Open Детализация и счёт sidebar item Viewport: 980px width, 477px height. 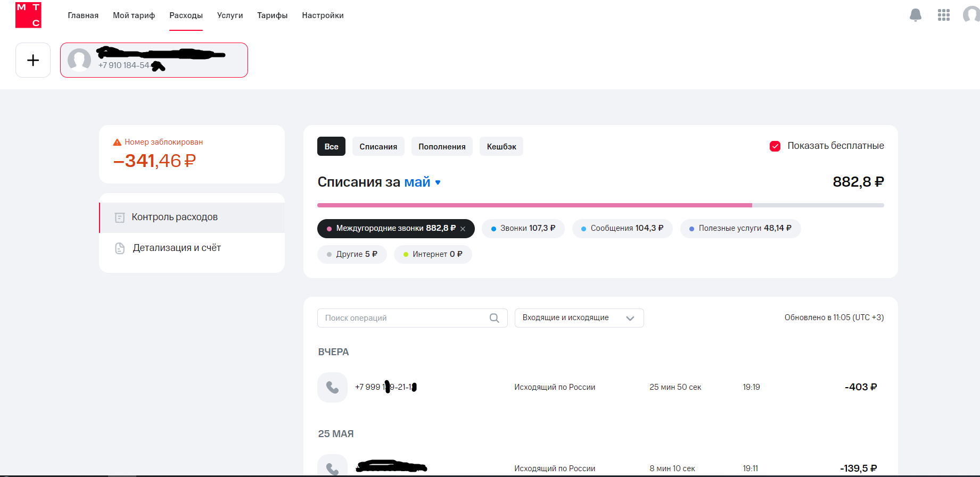192,248
